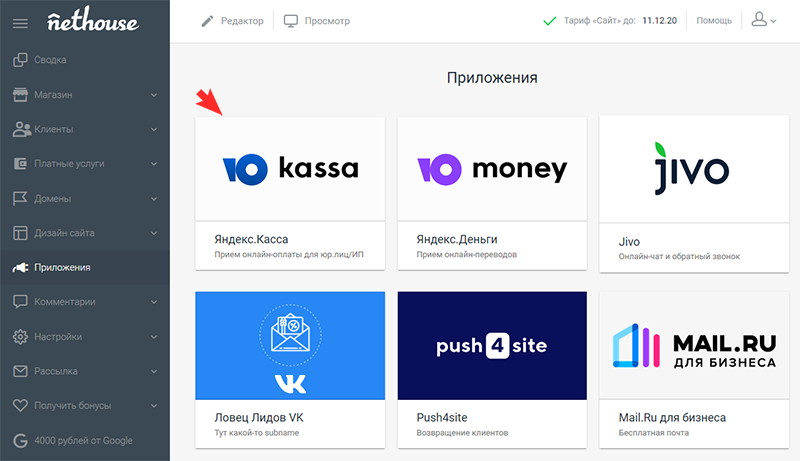Image resolution: width=800 pixels, height=461 pixels.
Task: Open the Яндекс.Касса app card
Action: point(290,194)
